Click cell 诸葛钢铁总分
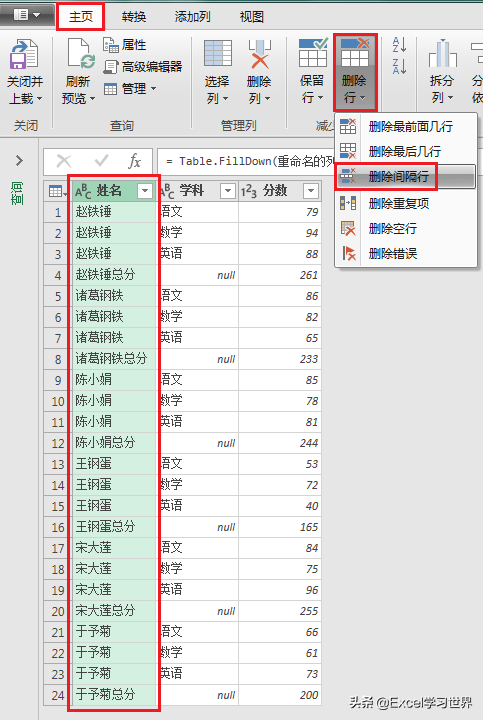The image size is (483, 720). click(x=115, y=359)
